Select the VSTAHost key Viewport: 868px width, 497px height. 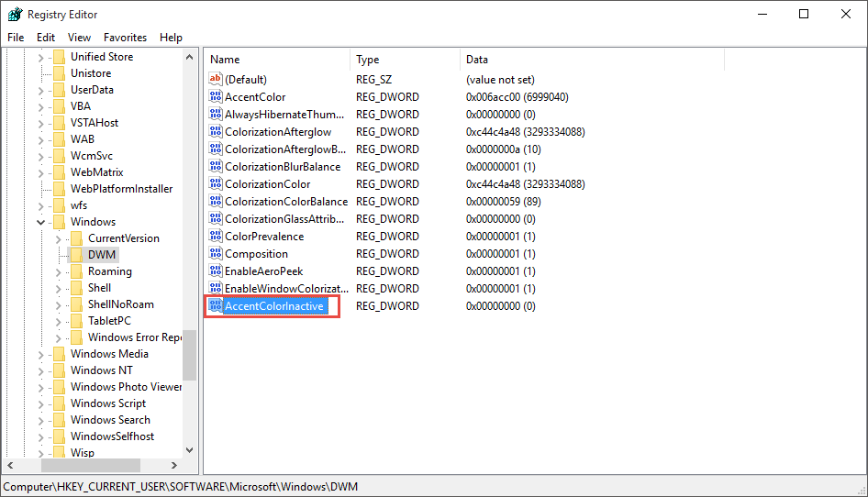coord(95,122)
